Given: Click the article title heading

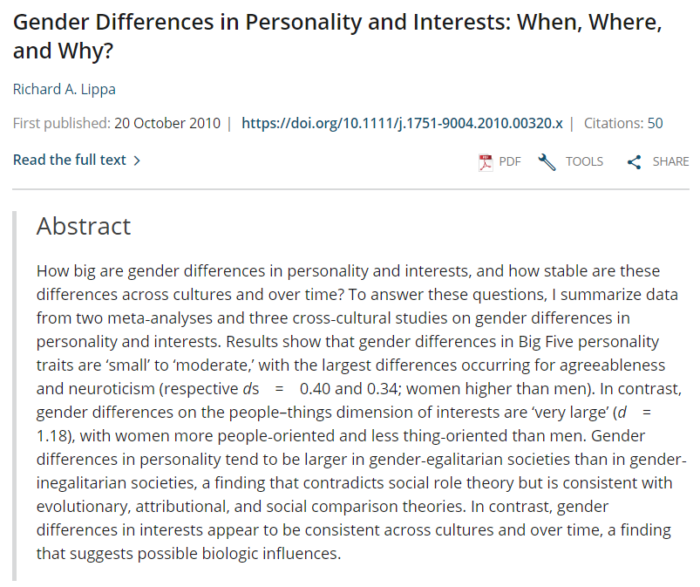Looking at the screenshot, I should click(x=338, y=36).
